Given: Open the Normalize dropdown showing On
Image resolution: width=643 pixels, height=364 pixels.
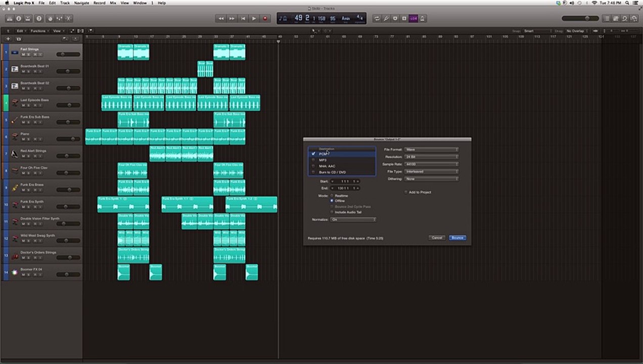Looking at the screenshot, I should (353, 219).
